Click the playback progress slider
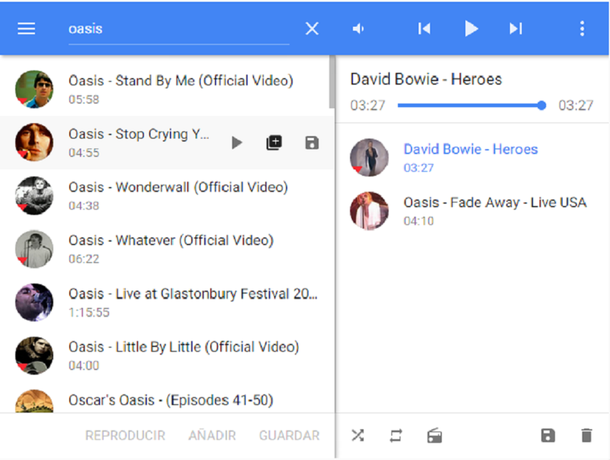 pos(472,105)
